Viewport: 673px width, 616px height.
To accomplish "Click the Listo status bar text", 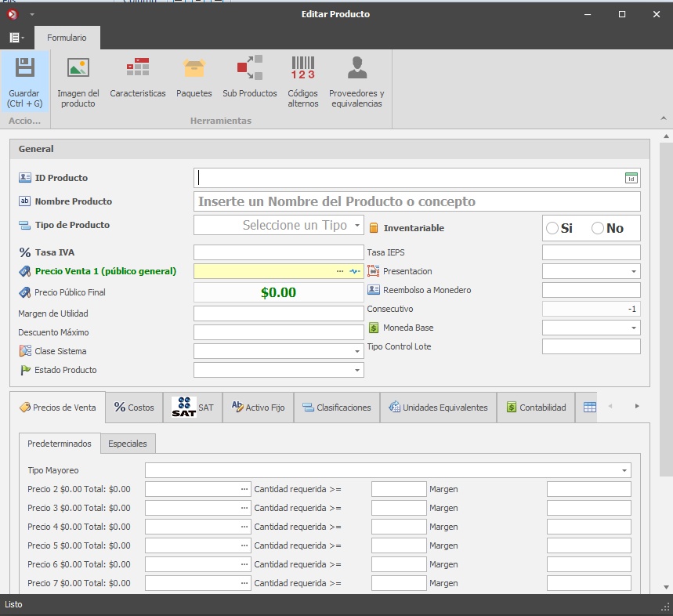I will point(13,604).
